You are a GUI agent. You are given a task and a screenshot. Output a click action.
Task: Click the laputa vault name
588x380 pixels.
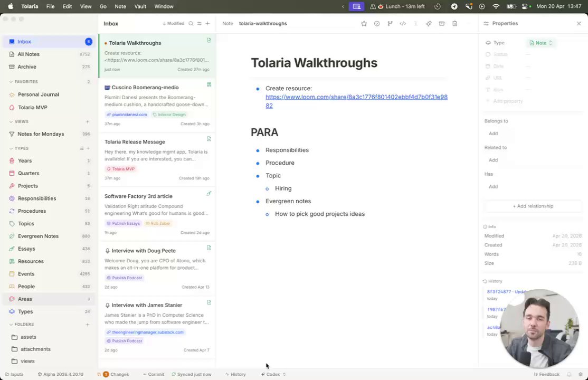click(x=14, y=374)
